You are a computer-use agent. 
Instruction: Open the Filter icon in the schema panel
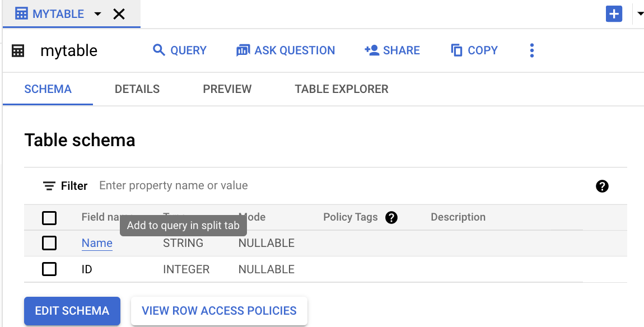click(49, 185)
